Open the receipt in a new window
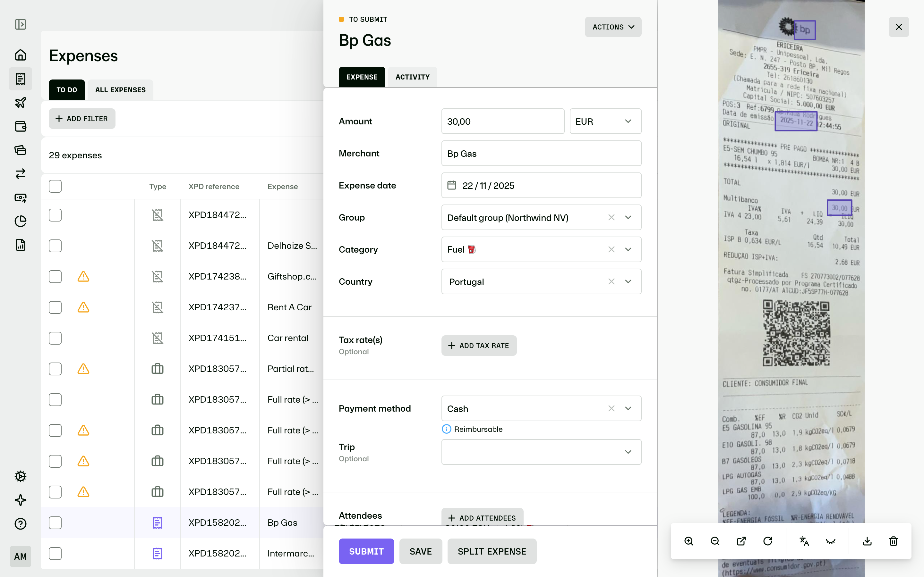 [x=741, y=541]
